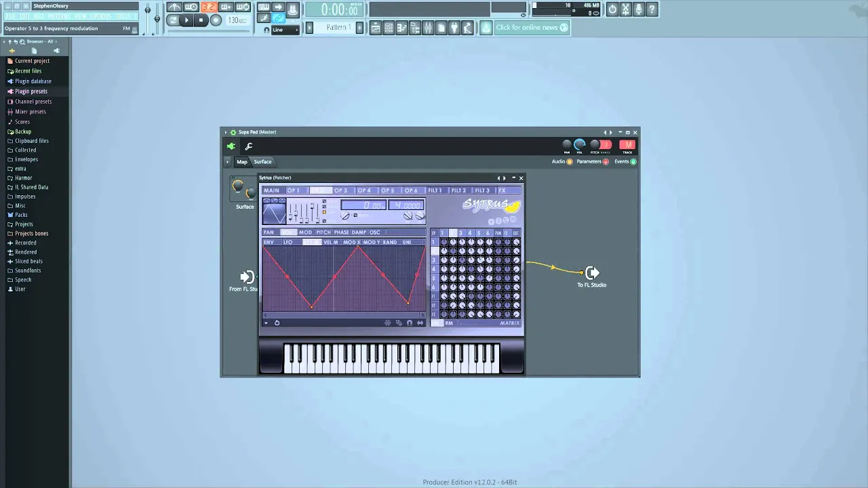Screen dimensions: 868x488
Task: Expand Plugin database in browser
Action: [x=33, y=81]
